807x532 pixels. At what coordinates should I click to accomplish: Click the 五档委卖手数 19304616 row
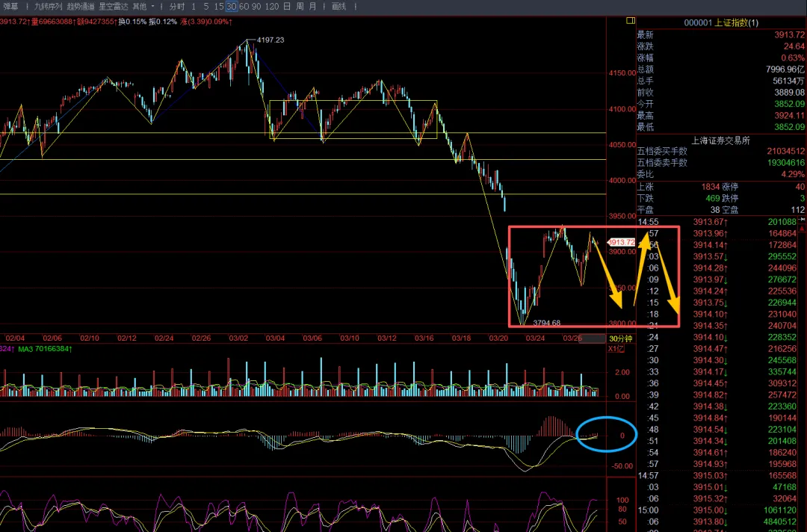coord(720,163)
